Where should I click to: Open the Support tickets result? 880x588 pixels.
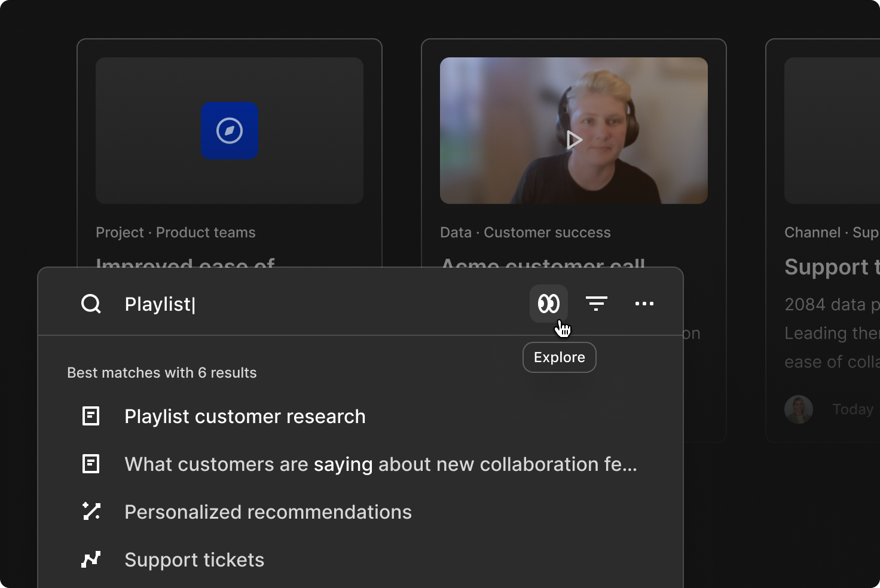194,559
